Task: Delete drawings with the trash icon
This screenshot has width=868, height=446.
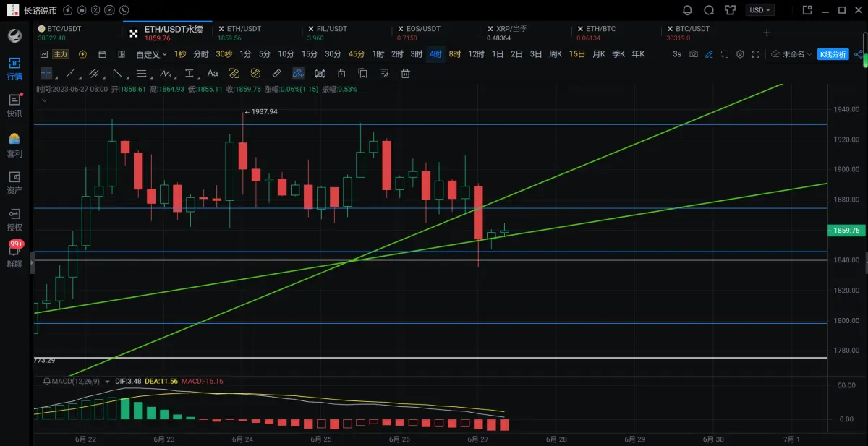Action: [x=406, y=73]
